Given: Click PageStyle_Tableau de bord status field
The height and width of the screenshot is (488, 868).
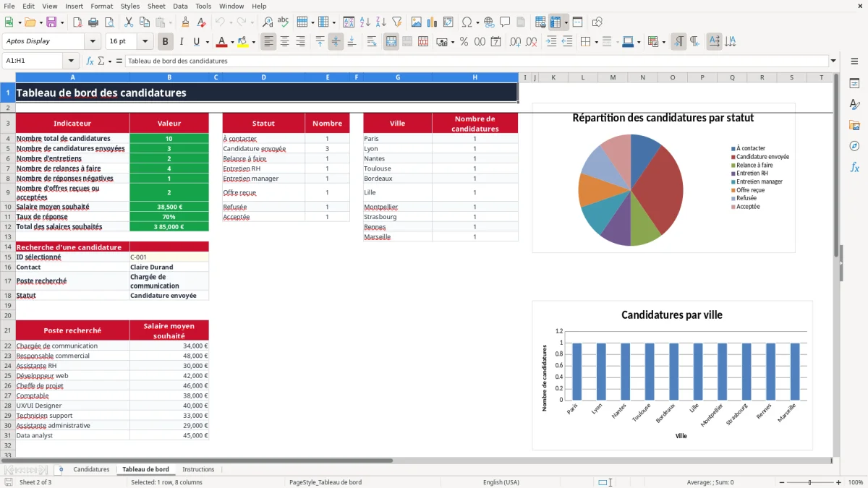Looking at the screenshot, I should (x=325, y=482).
